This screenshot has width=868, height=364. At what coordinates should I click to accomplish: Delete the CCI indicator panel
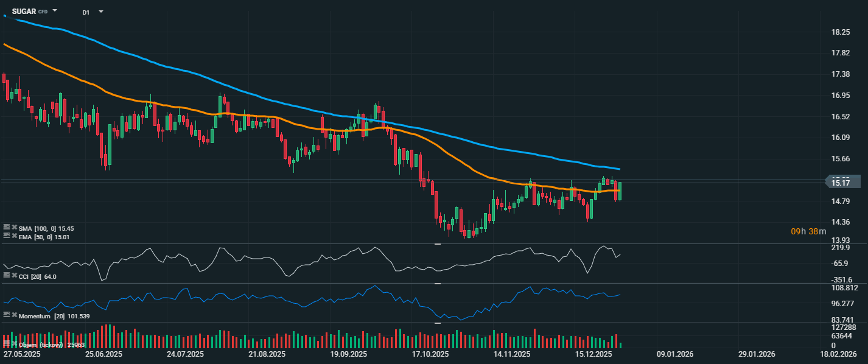click(14, 276)
